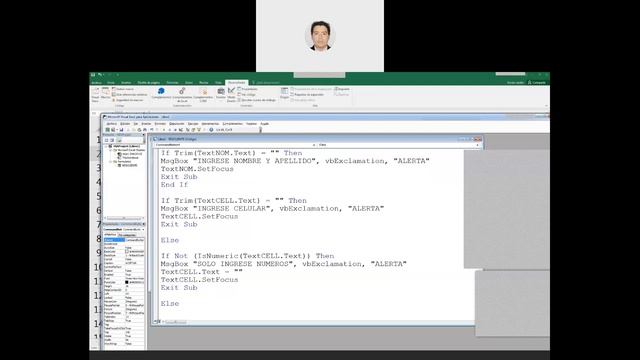Collapse the Excel ribbon arrow

[x=546, y=106]
